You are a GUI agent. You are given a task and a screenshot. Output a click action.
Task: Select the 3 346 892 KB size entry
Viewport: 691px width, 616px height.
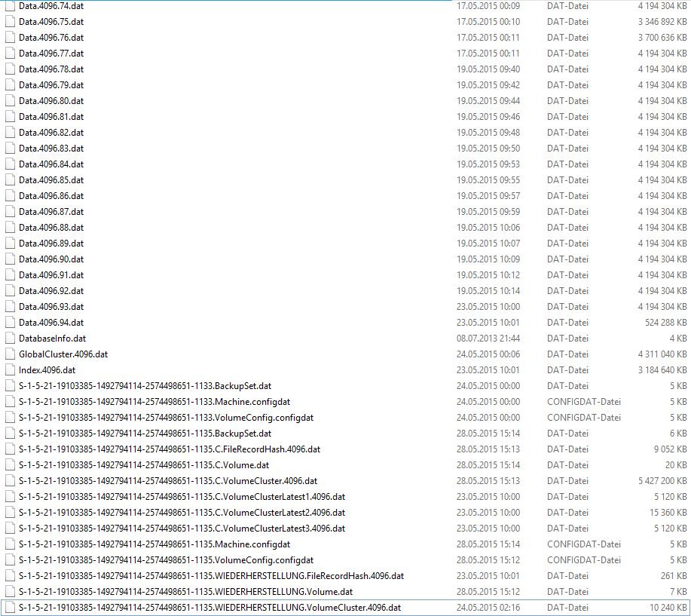click(662, 22)
